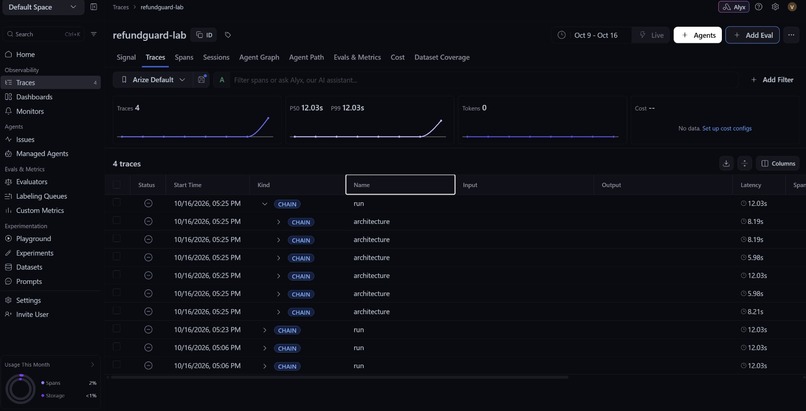Image resolution: width=806 pixels, height=411 pixels.
Task: Open Arize Default view dropdown
Action: pos(153,80)
